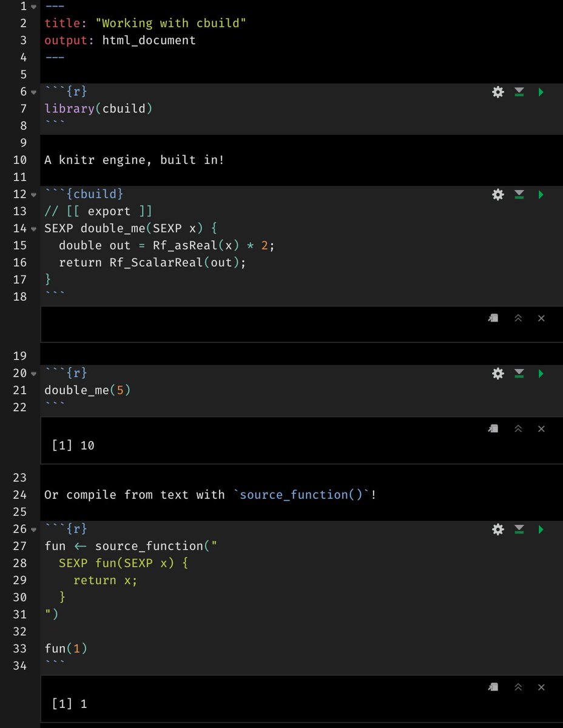Screen dimensions: 563x728
Task: Click the output: html_document line
Action: click(x=120, y=40)
